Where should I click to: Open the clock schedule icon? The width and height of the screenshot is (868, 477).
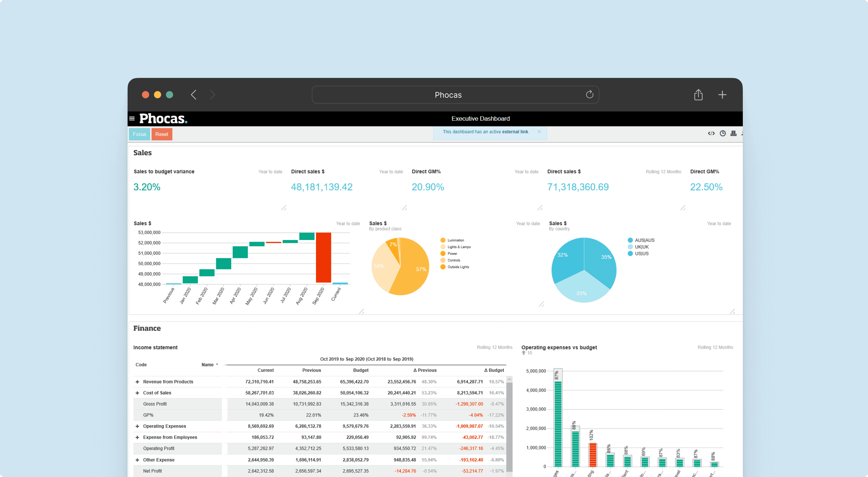[722, 134]
